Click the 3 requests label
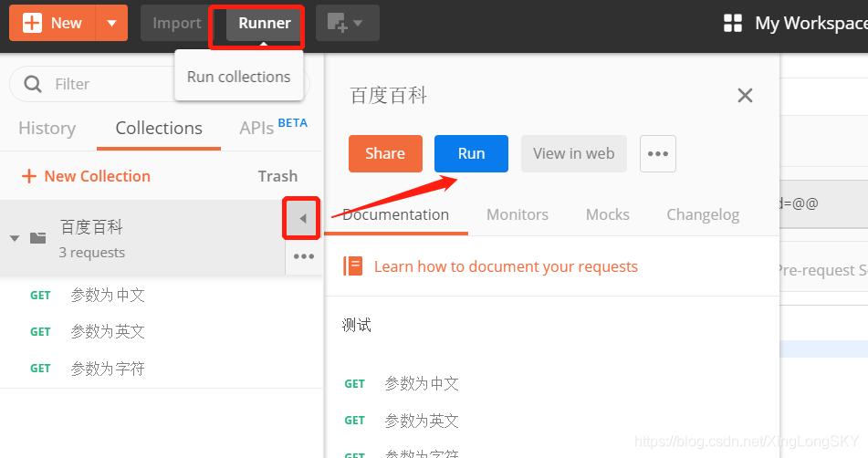The height and width of the screenshot is (458, 868). pos(92,253)
